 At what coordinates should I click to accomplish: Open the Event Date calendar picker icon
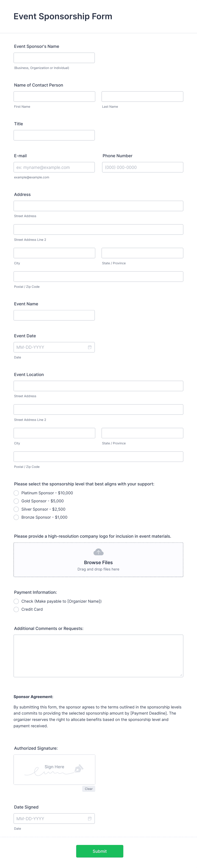[x=90, y=347]
